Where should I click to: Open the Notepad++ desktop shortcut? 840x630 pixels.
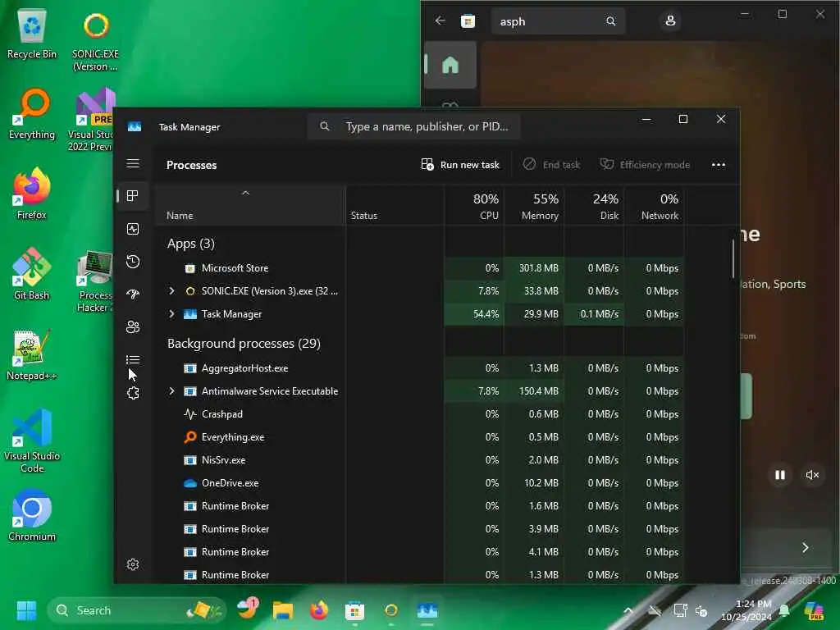coord(32,355)
